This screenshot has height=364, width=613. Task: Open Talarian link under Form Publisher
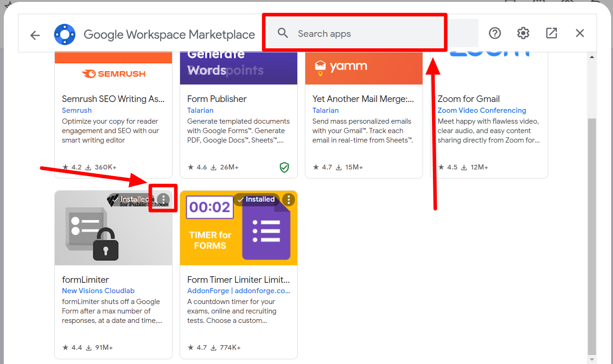pyautogui.click(x=200, y=110)
